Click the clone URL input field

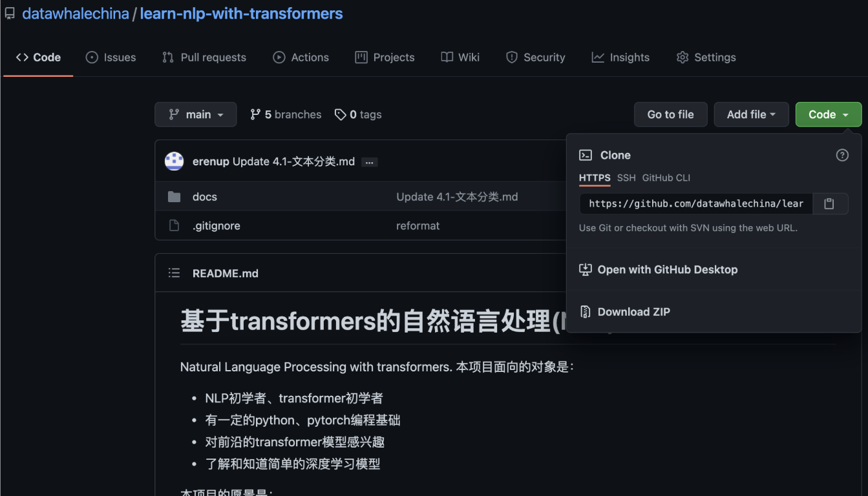coord(695,203)
